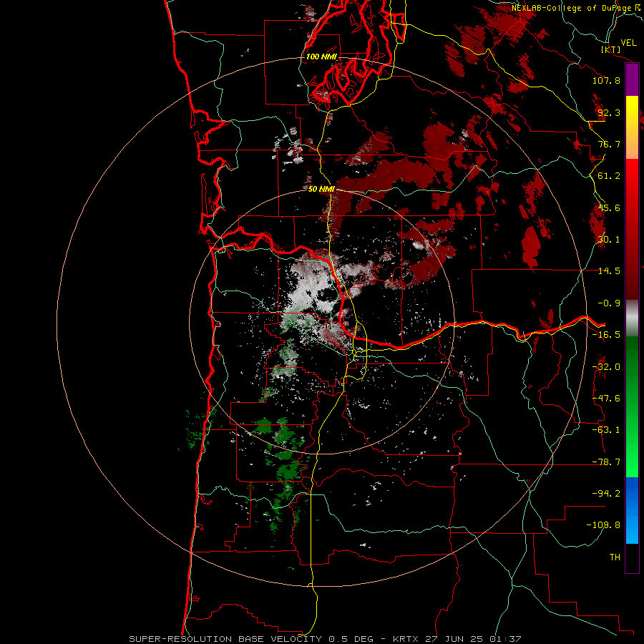Click the blue segment of the color bar
644x644 pixels.
point(632,510)
